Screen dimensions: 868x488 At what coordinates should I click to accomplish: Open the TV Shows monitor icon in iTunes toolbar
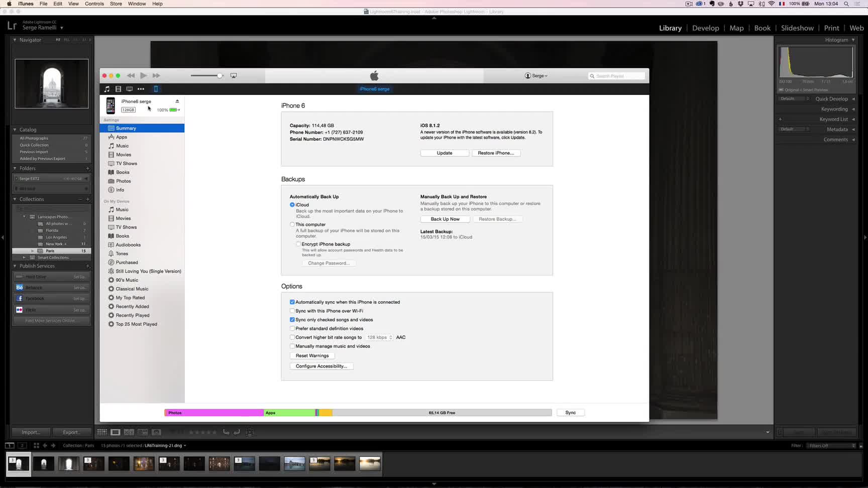tap(129, 89)
